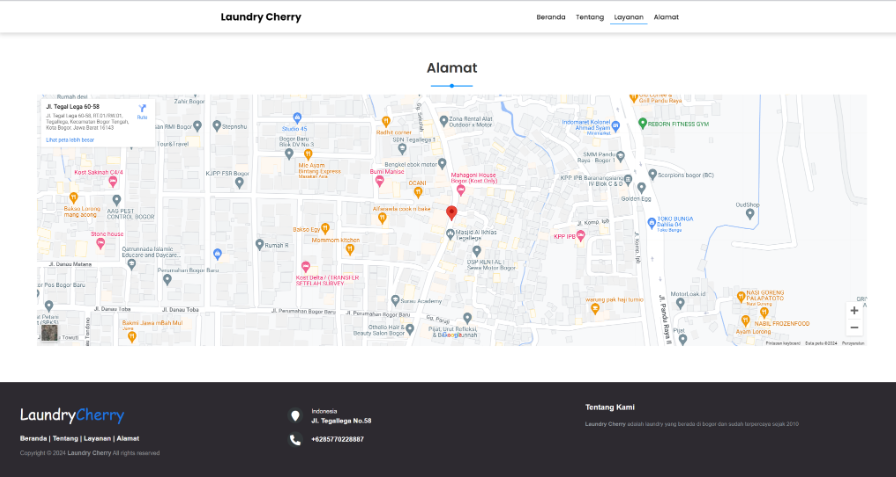
Task: Click the Bakmi Jawa mBah Mul marker
Action: [x=131, y=336]
